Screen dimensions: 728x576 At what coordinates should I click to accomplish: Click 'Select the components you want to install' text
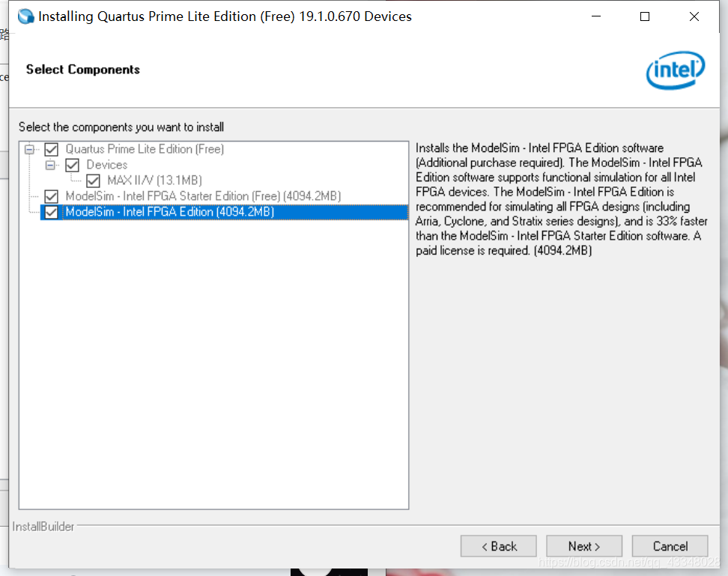tap(121, 127)
